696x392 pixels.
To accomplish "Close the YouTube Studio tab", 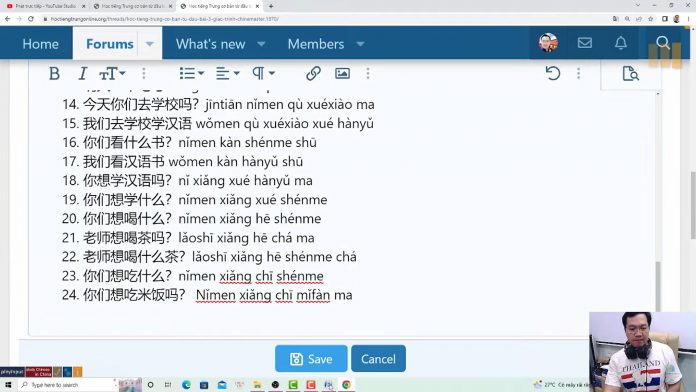I will pos(83,6).
